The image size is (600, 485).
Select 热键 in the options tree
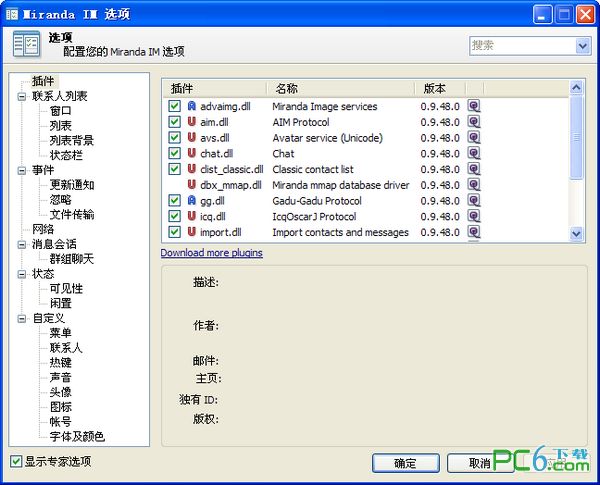click(x=60, y=362)
